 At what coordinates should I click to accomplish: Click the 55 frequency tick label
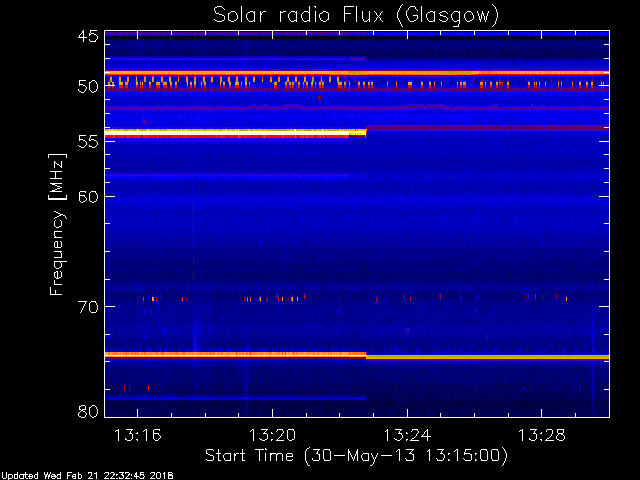click(x=88, y=141)
